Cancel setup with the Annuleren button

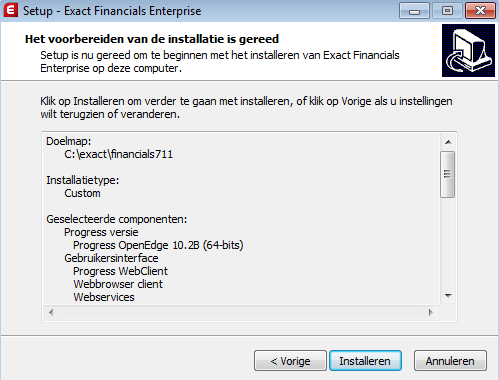450,361
